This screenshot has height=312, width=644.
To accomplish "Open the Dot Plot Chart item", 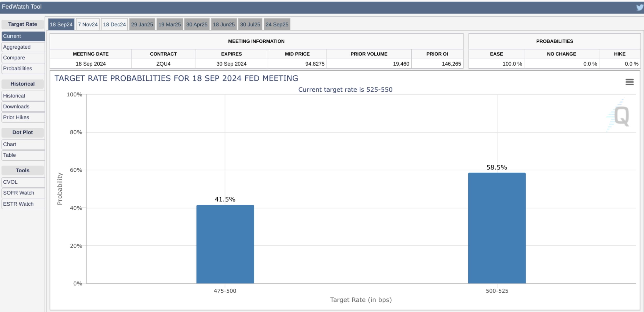I will 23,144.
